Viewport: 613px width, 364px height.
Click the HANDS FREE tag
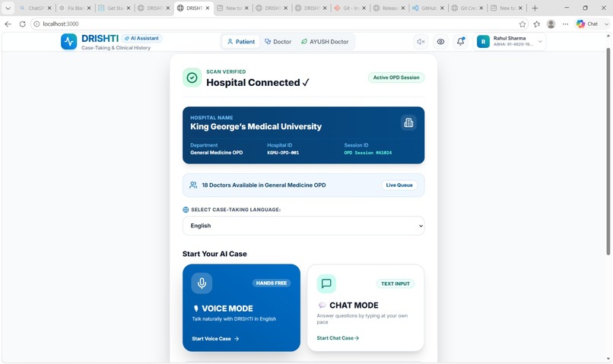pos(272,283)
